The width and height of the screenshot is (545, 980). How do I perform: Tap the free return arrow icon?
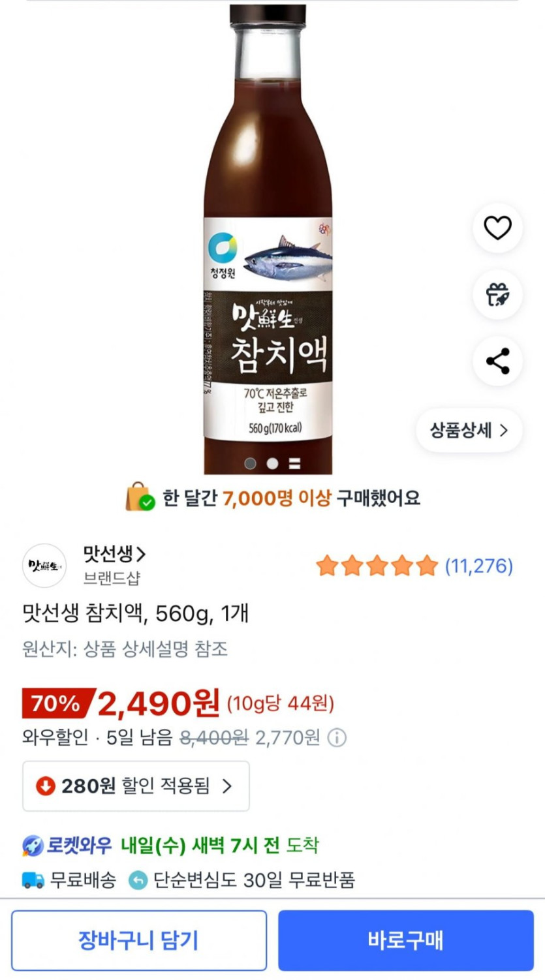click(x=138, y=880)
